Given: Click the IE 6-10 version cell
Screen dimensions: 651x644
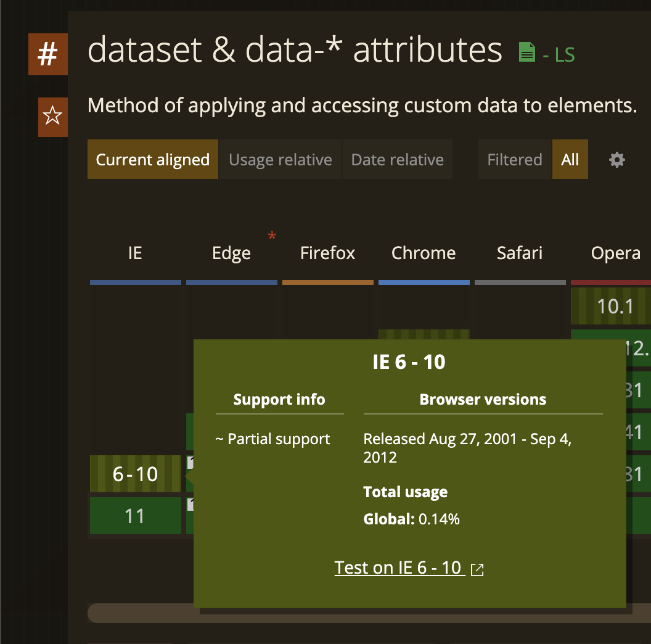Looking at the screenshot, I should tap(136, 474).
